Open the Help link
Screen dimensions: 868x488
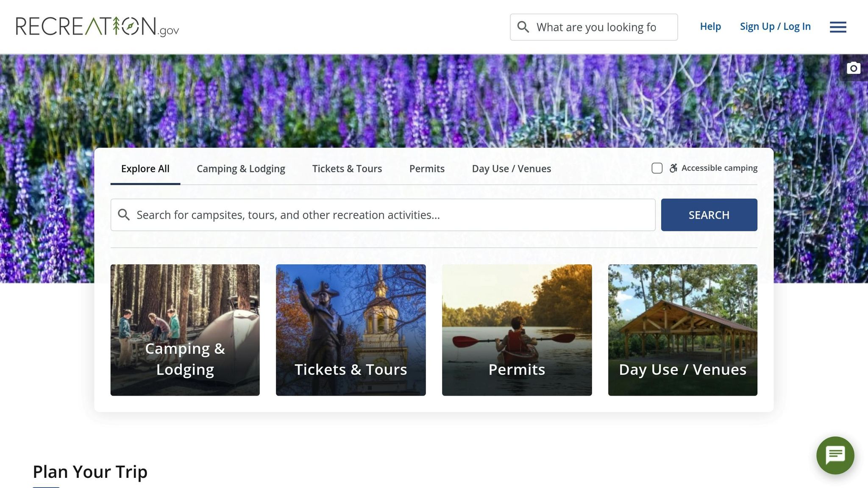(x=710, y=26)
